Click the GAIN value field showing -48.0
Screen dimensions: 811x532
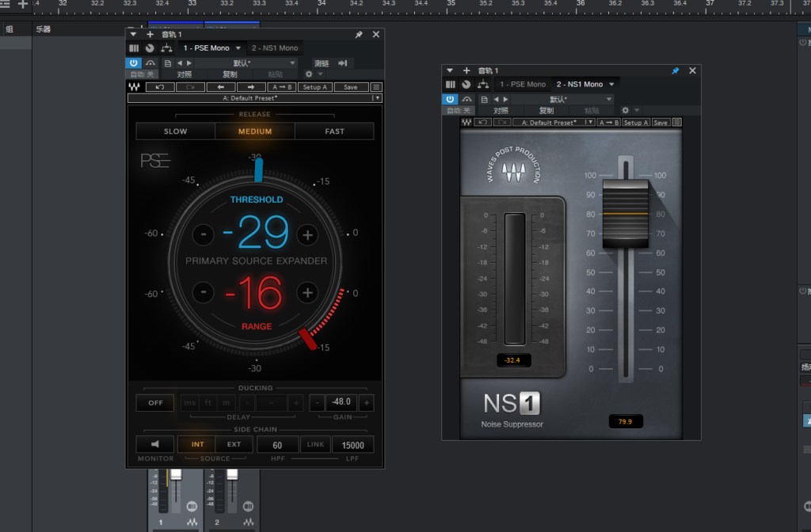pos(341,401)
